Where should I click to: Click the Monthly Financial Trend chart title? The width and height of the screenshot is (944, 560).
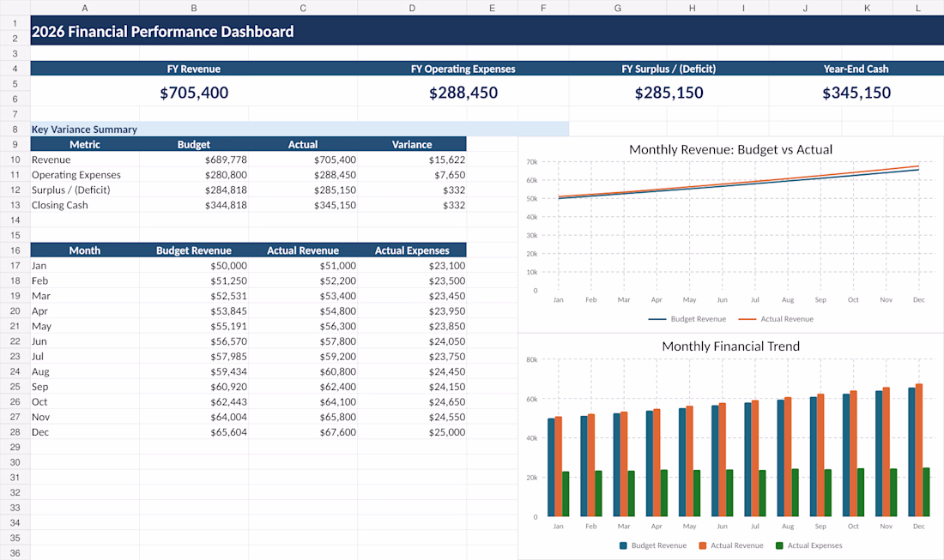[730, 346]
